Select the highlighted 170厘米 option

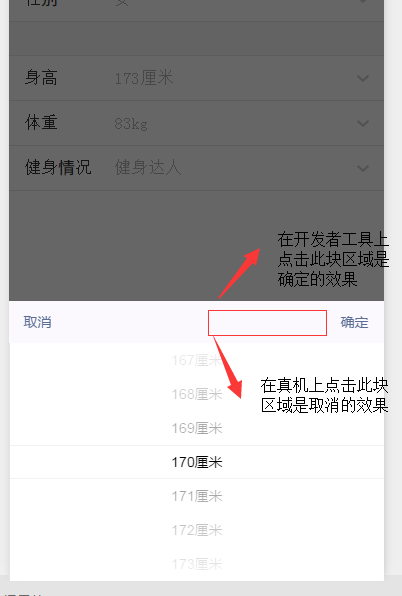[197, 462]
